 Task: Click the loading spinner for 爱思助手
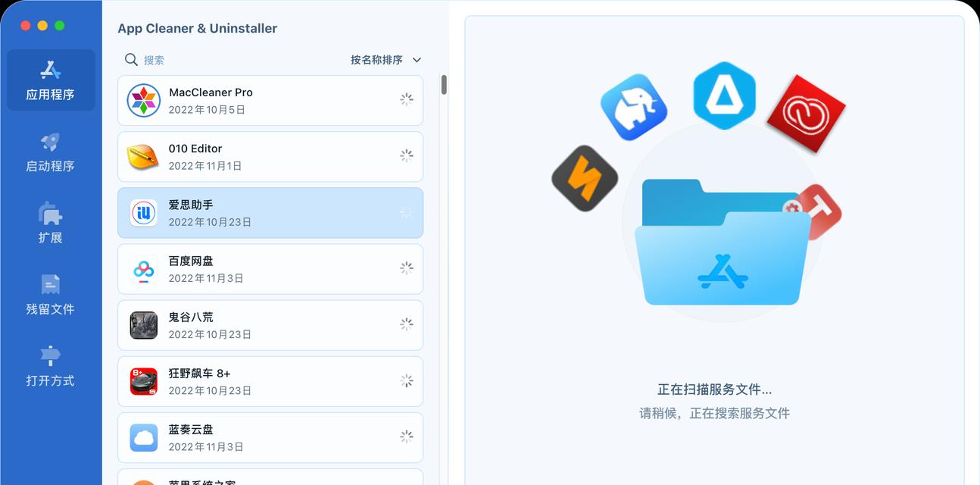pos(407,213)
